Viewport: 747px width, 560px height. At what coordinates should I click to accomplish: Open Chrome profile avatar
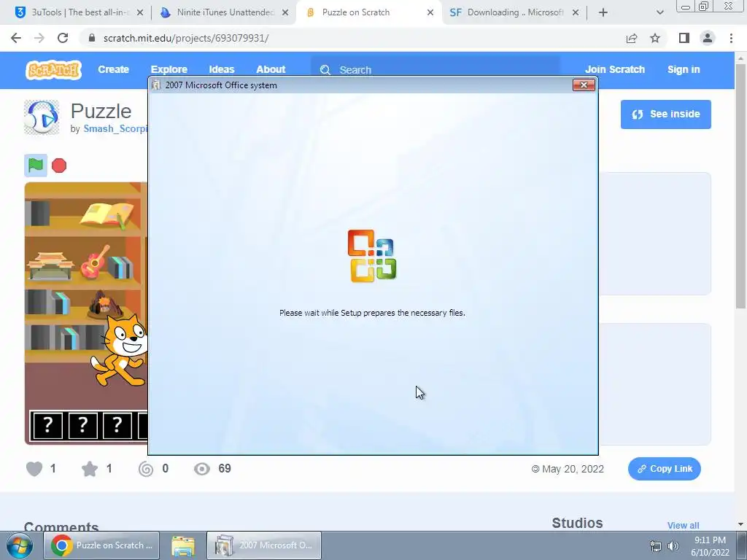[x=708, y=38]
